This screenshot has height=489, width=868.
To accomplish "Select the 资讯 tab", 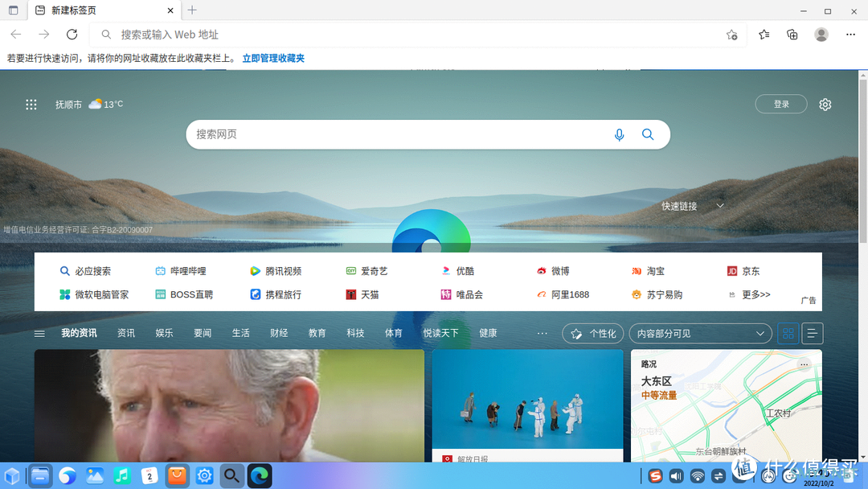I will [125, 333].
